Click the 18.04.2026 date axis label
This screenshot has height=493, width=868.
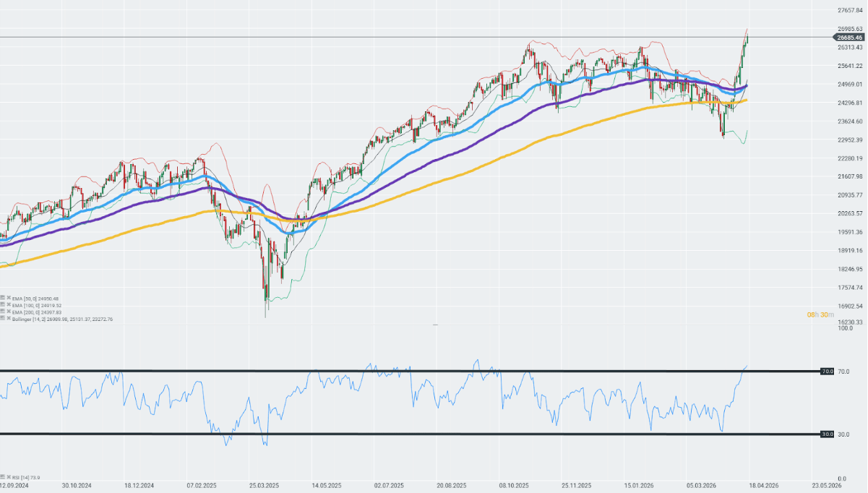[765, 486]
